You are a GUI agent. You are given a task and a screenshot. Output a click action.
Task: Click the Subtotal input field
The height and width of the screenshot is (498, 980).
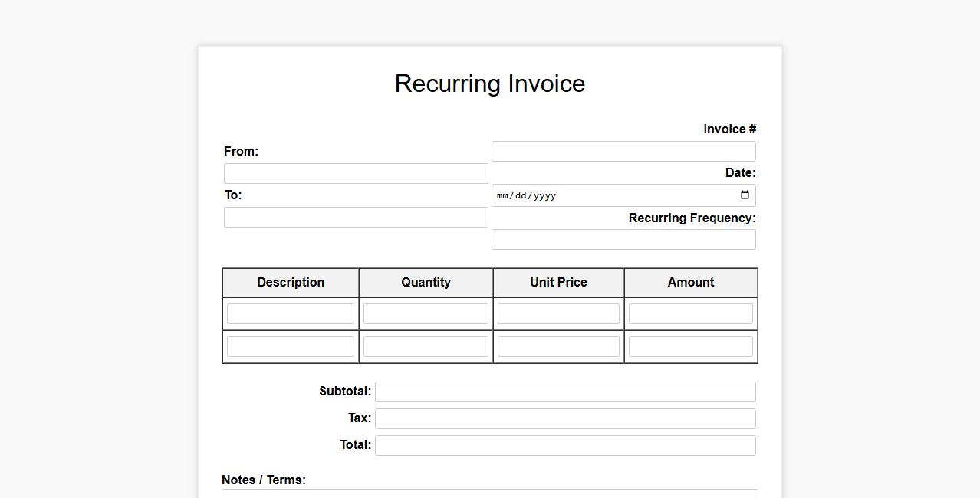click(564, 392)
